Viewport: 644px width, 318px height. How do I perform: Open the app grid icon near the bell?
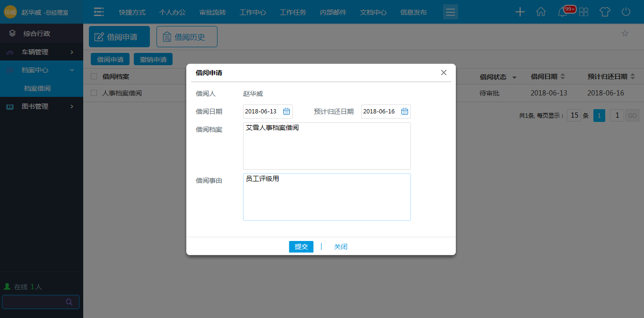point(583,12)
